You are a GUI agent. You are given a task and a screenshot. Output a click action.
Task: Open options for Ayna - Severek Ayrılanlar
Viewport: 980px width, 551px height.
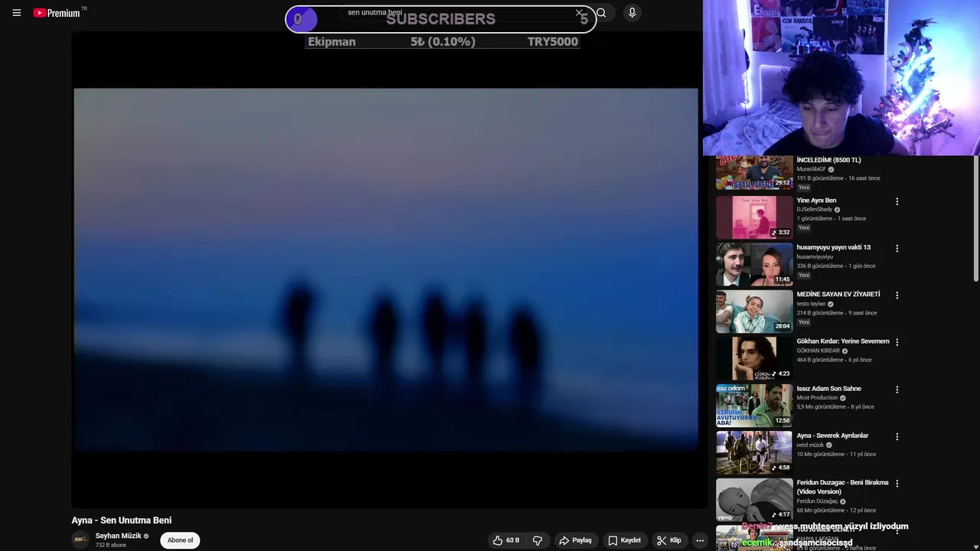[x=897, y=436]
